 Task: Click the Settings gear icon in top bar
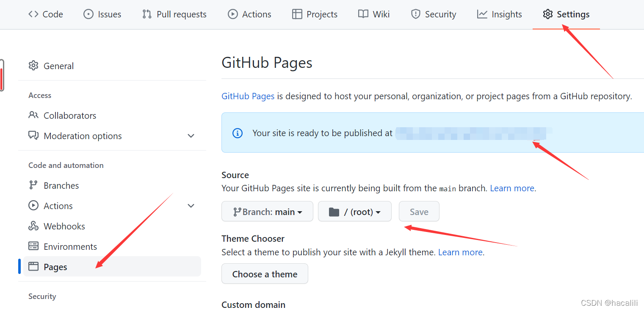[547, 14]
